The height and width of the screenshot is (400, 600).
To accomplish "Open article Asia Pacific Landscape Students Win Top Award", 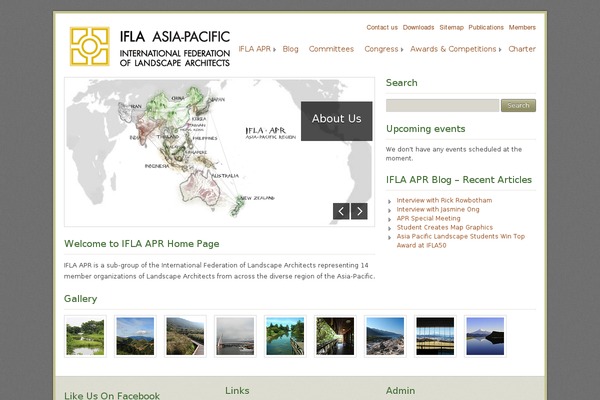I will 461,241.
